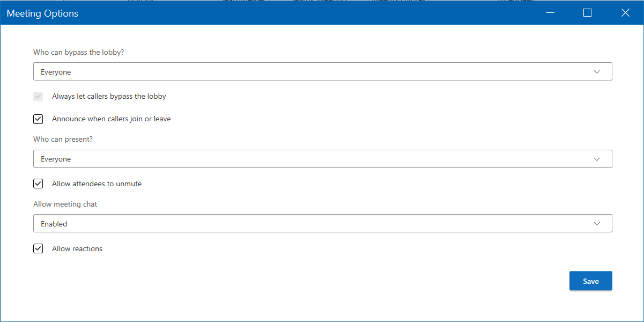
Task: Click the checkmark in the reactions checkbox
Action: [38, 248]
